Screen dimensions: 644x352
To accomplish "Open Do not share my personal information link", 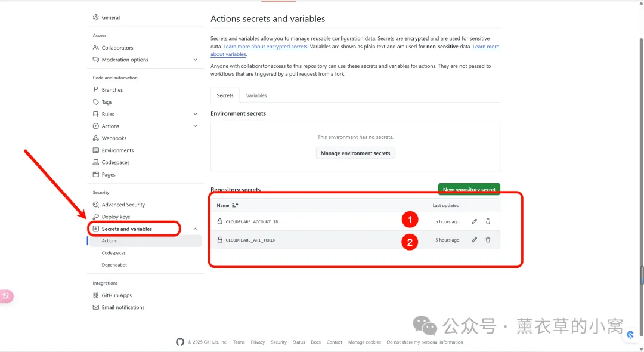I will [x=425, y=342].
